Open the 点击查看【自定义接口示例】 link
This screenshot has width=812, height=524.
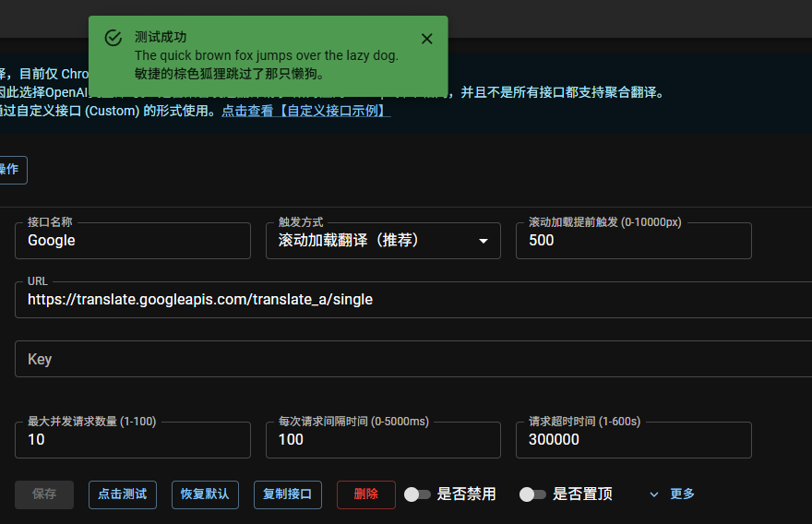306,111
